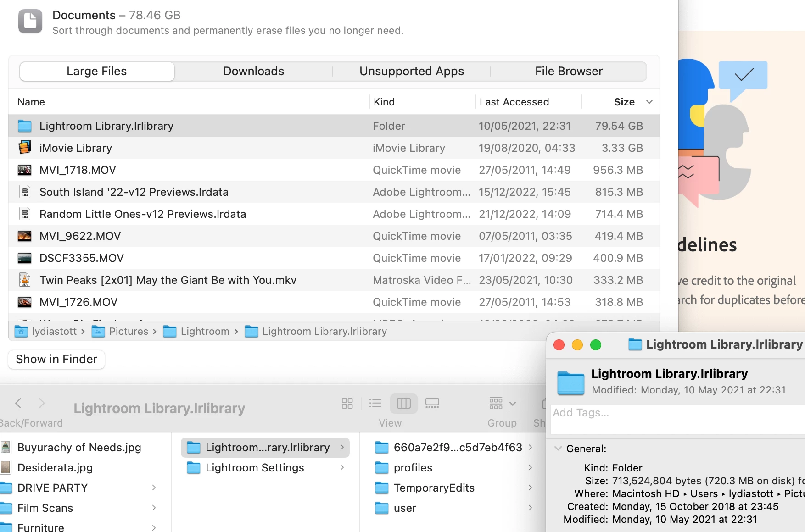
Task: Select the Lightroom Library.lrlibrary row folder icon
Action: click(25, 126)
